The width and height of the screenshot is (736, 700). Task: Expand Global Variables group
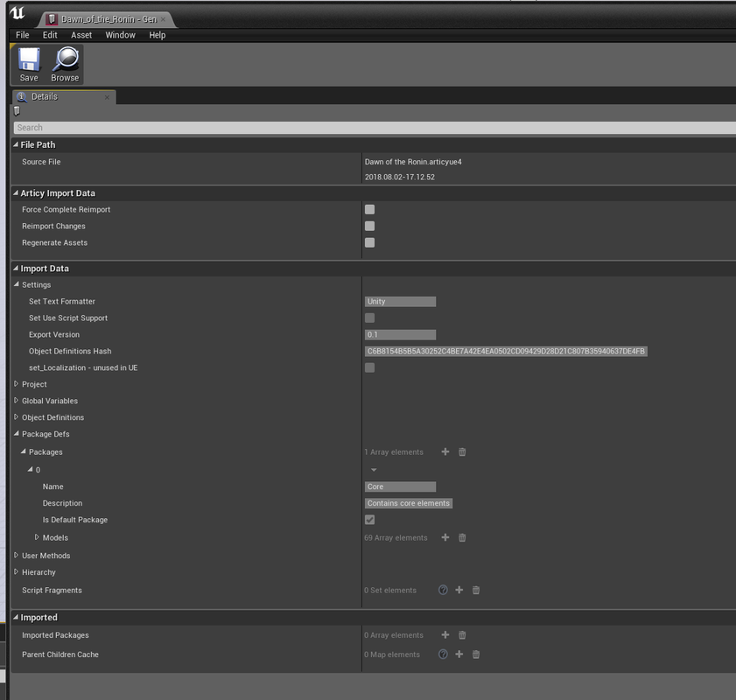17,401
